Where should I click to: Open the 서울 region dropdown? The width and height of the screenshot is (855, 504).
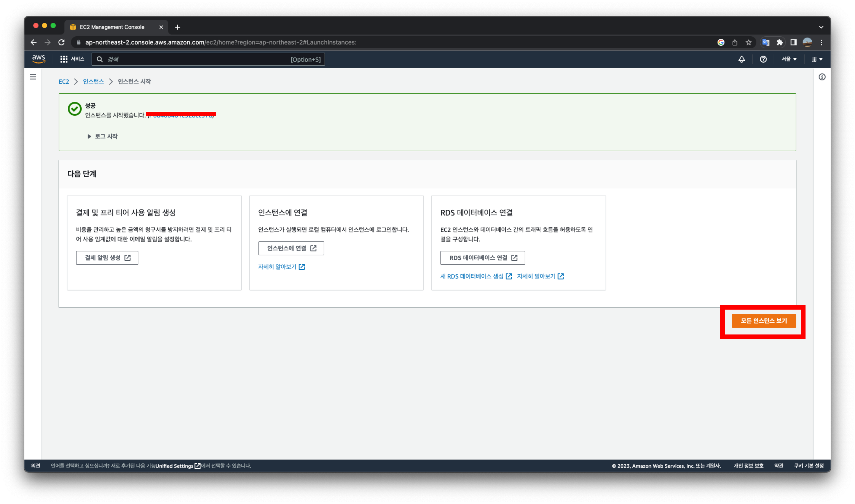tap(789, 59)
